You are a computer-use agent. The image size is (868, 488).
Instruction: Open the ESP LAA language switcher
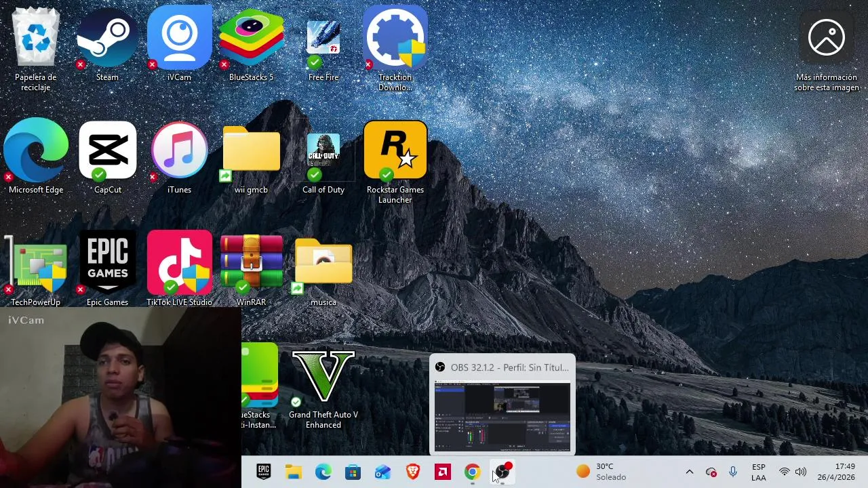point(759,472)
